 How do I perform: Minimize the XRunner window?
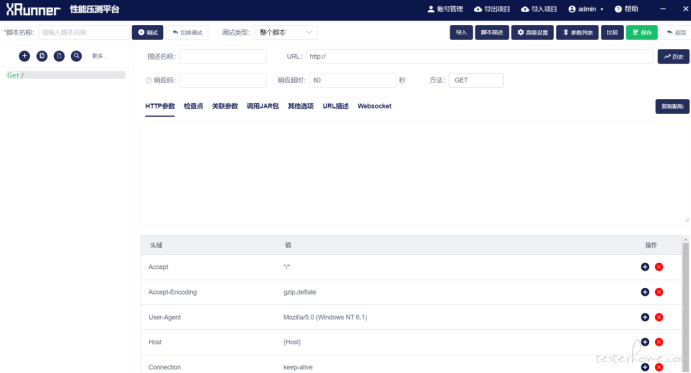(x=663, y=9)
